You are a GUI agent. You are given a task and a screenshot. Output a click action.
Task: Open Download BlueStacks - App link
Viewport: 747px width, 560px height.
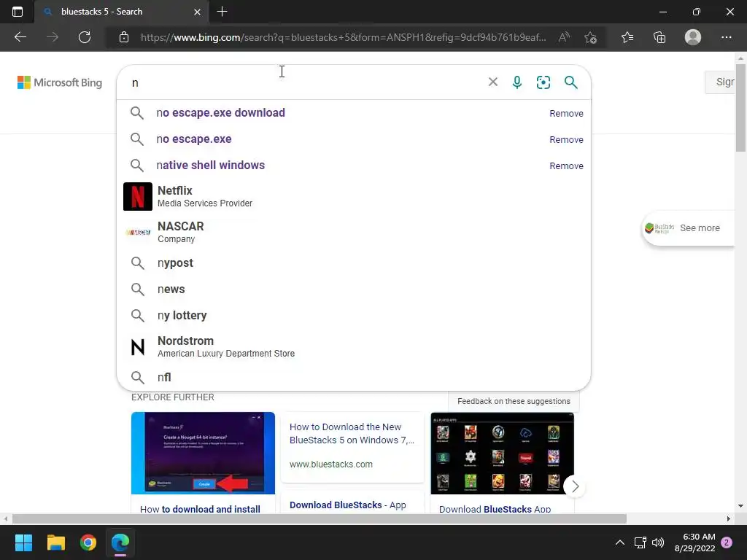pyautogui.click(x=348, y=505)
